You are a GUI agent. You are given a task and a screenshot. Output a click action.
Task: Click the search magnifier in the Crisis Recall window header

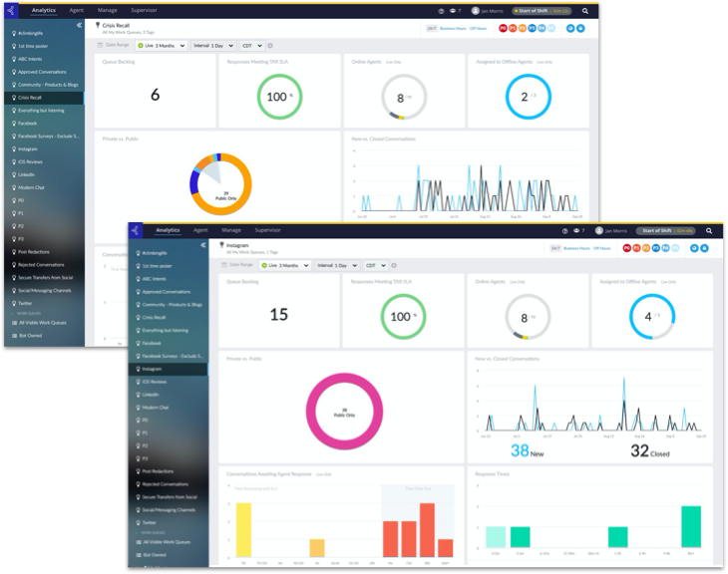click(x=585, y=10)
